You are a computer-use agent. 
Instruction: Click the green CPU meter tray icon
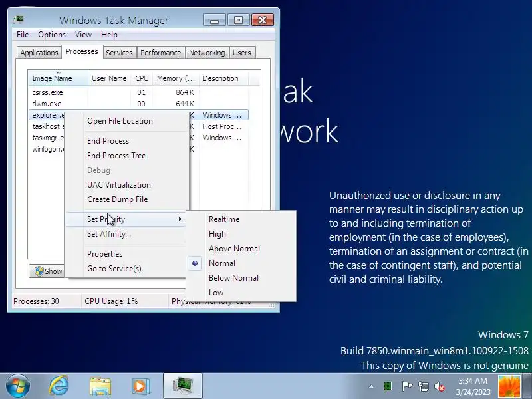pos(388,386)
